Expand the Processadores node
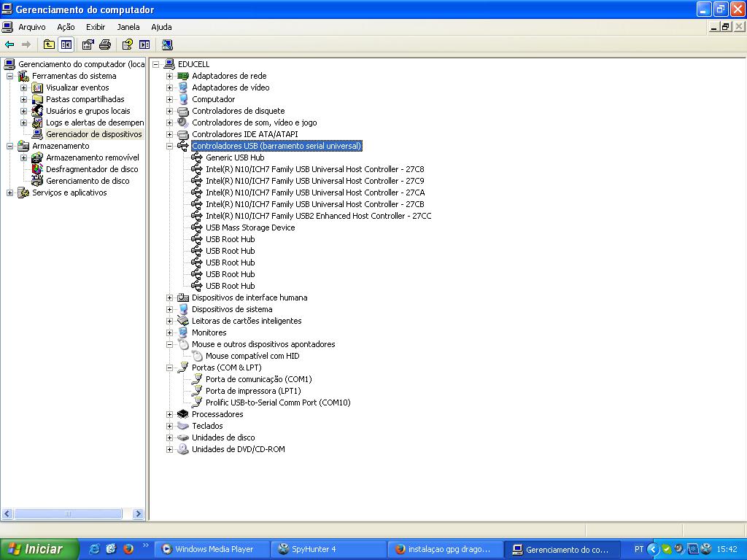This screenshot has height=560, width=747. point(169,414)
